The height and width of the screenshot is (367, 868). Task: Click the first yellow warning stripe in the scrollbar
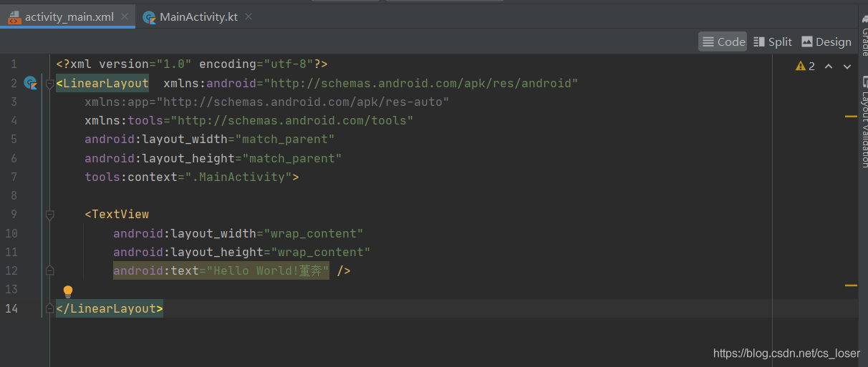pyautogui.click(x=851, y=117)
